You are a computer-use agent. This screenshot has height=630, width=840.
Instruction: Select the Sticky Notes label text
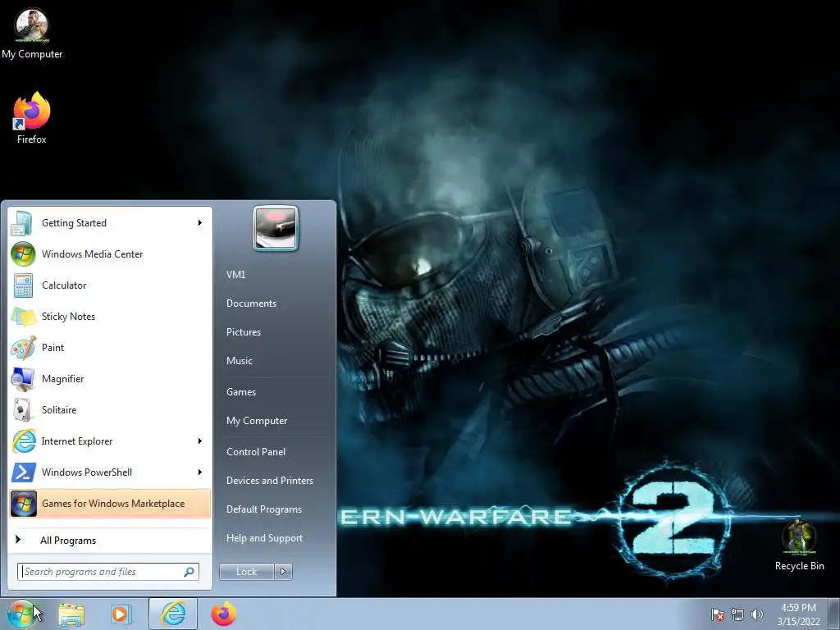click(x=68, y=317)
